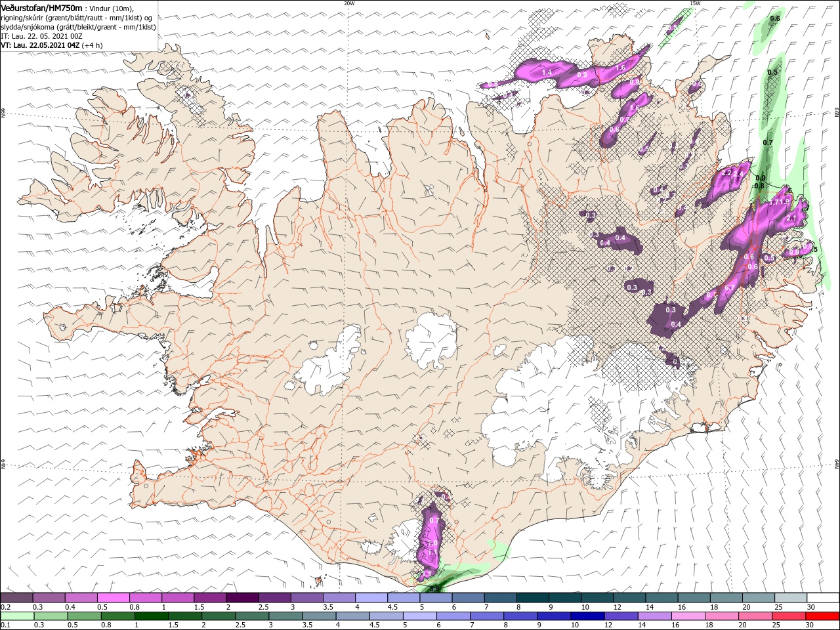This screenshot has height=630, width=840.
Task: Pick the light gray 25 swatch in snow scale
Action: tap(791, 598)
